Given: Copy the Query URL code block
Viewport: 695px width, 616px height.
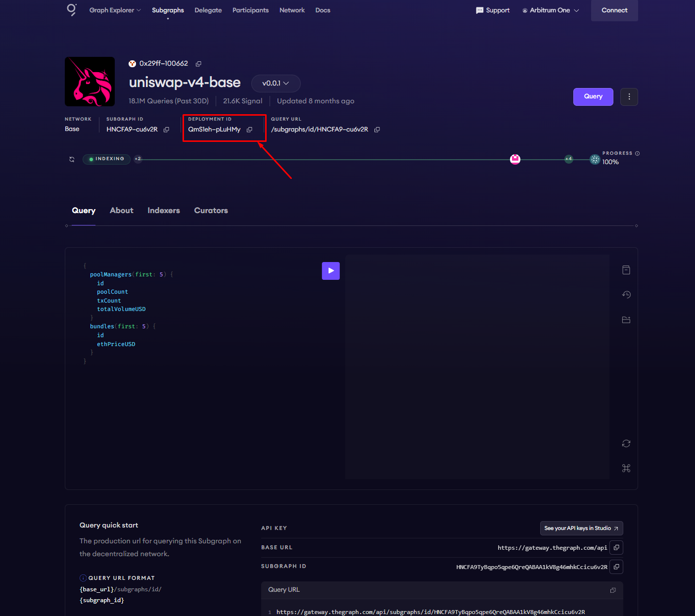Looking at the screenshot, I should pyautogui.click(x=613, y=590).
